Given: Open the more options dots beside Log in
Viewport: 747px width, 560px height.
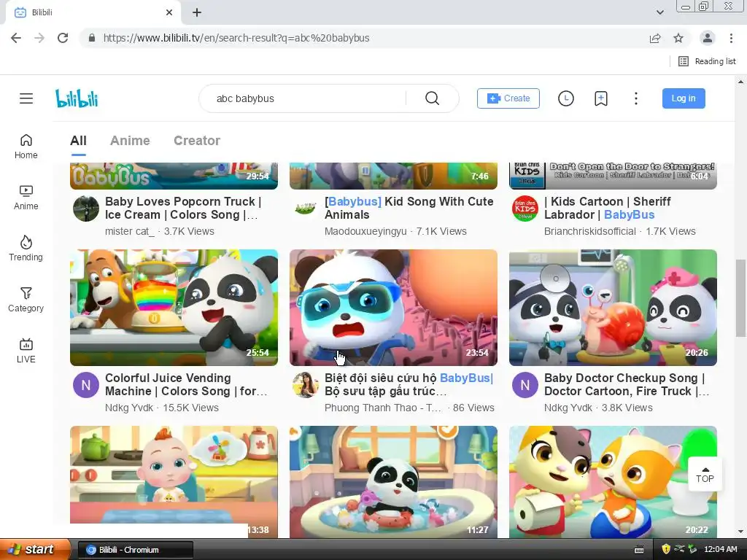Looking at the screenshot, I should tap(636, 98).
